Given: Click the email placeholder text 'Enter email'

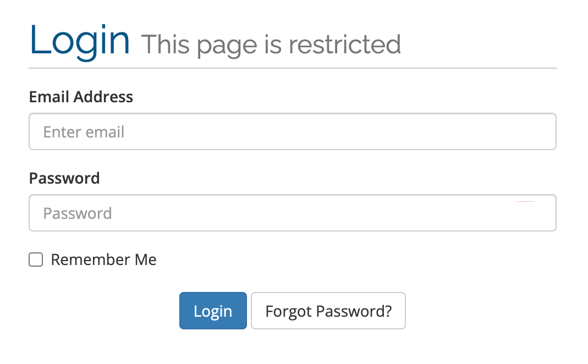Looking at the screenshot, I should [x=84, y=131].
